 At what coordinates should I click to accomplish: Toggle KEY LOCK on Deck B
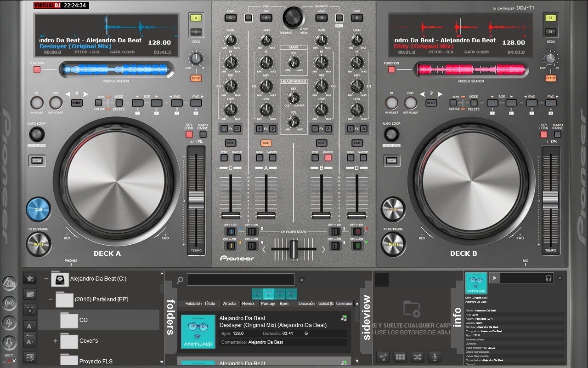pos(543,134)
